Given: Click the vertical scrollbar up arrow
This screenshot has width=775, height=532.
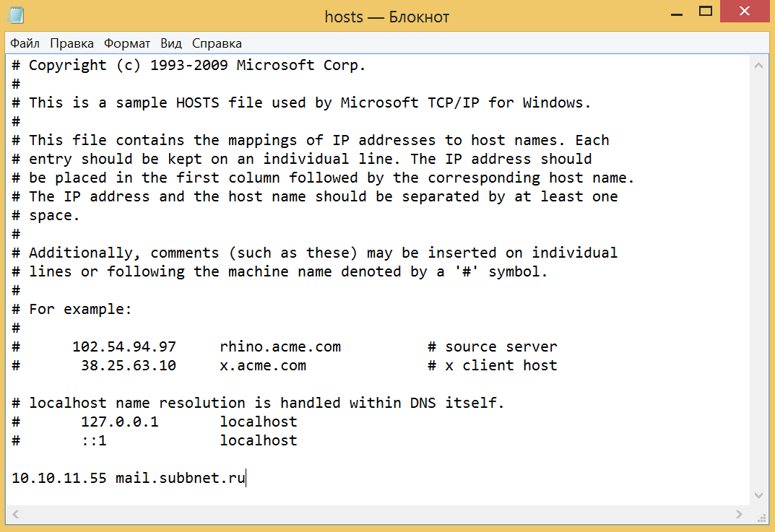Looking at the screenshot, I should 758,66.
